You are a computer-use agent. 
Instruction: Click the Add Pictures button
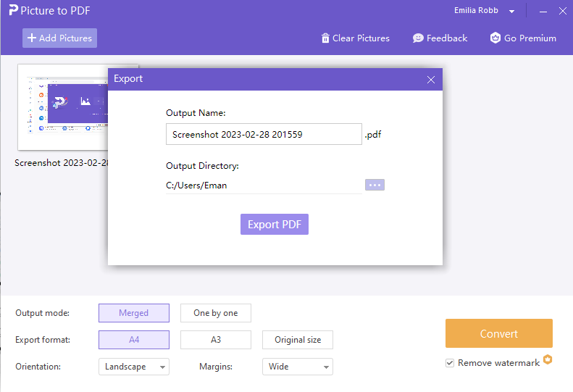59,38
